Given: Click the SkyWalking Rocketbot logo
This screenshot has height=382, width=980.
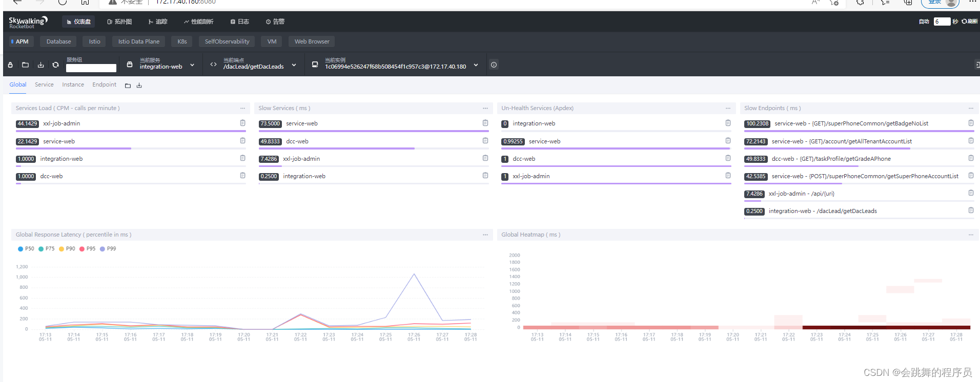Looking at the screenshot, I should (28, 22).
